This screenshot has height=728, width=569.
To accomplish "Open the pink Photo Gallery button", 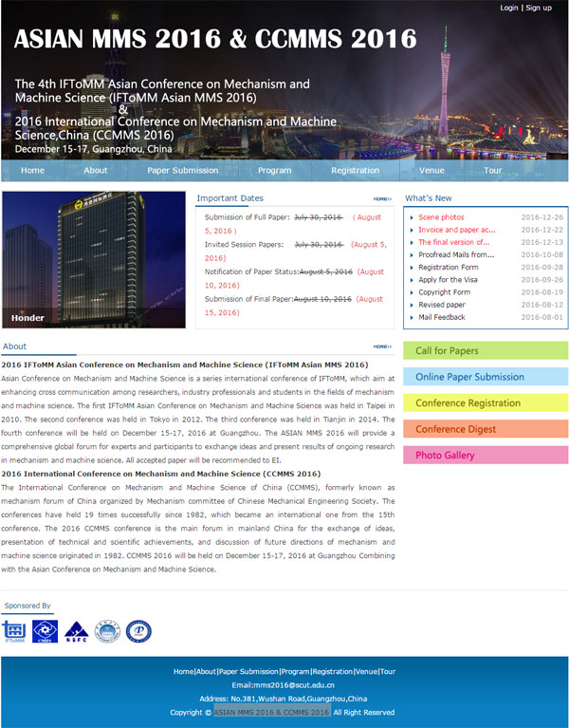I will pyautogui.click(x=485, y=456).
